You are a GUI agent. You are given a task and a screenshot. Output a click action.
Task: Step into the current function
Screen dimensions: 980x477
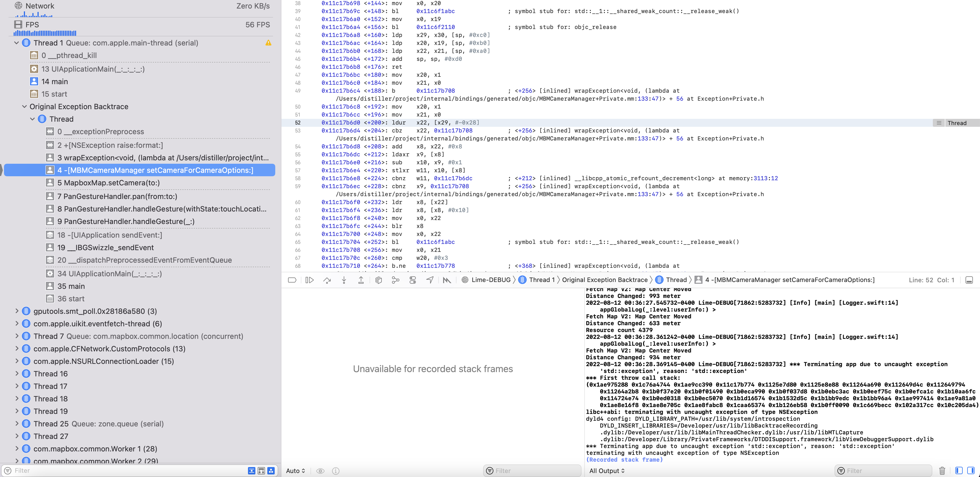[x=344, y=280]
